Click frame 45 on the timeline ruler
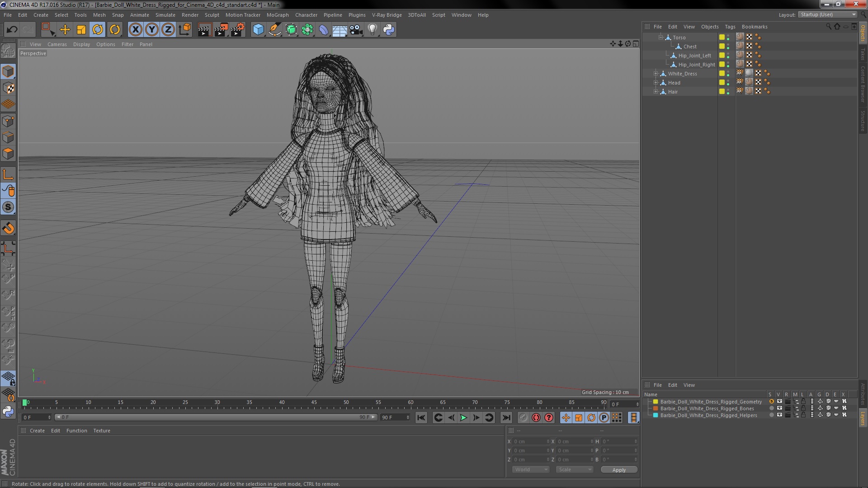Screen dimensions: 868x488 [x=314, y=402]
